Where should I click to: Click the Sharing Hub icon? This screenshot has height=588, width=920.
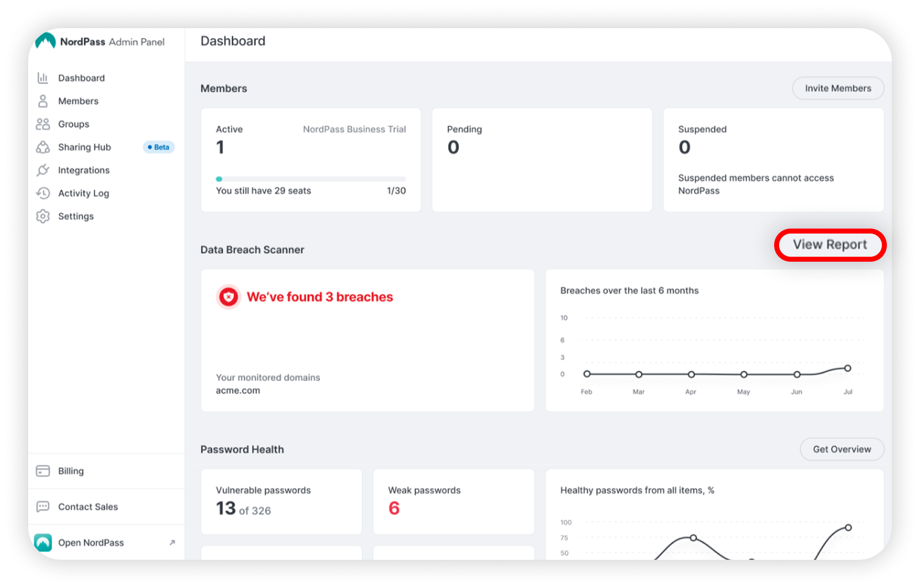click(x=43, y=147)
